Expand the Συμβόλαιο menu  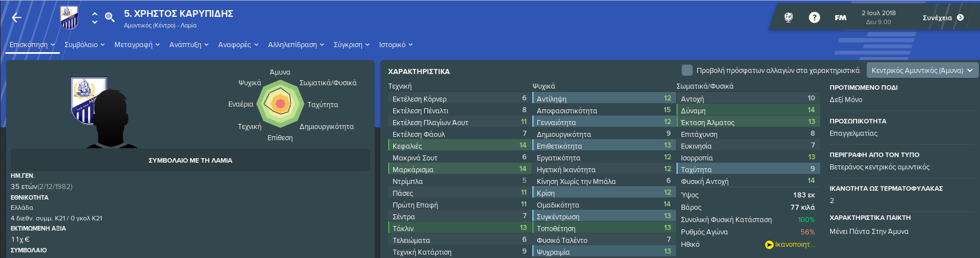[x=85, y=44]
